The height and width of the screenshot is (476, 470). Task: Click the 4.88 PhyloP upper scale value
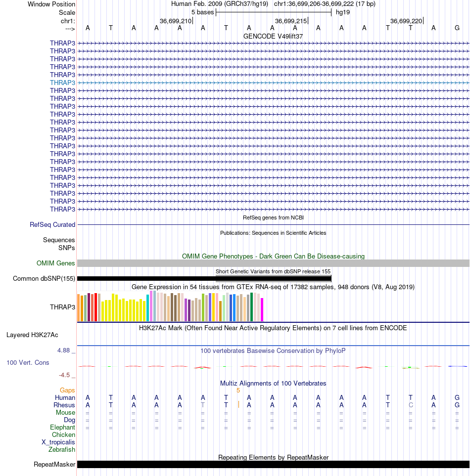(x=63, y=350)
